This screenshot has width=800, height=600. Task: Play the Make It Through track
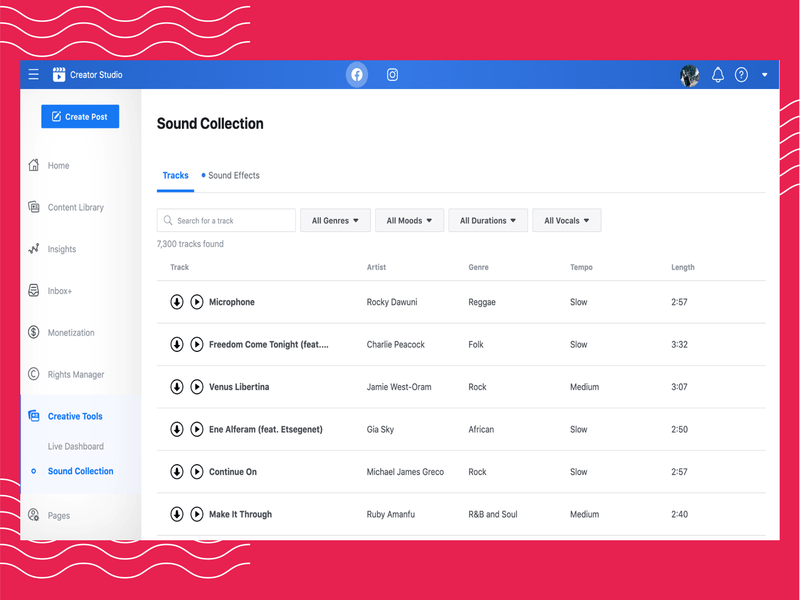[197, 514]
